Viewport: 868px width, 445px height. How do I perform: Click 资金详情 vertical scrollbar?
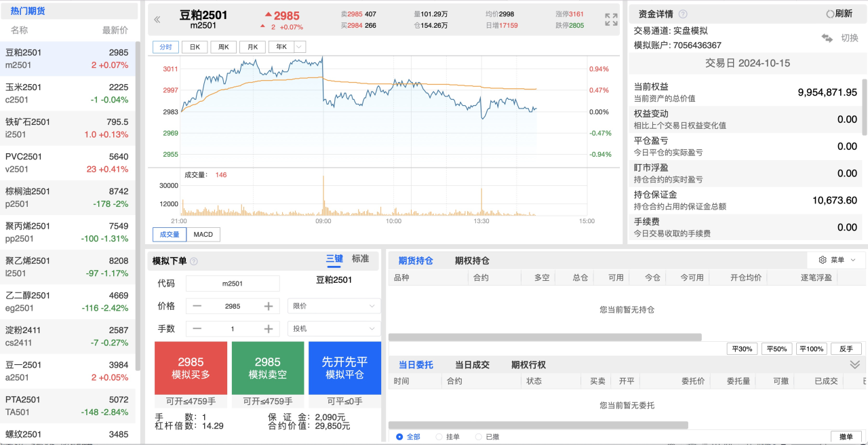(x=864, y=107)
